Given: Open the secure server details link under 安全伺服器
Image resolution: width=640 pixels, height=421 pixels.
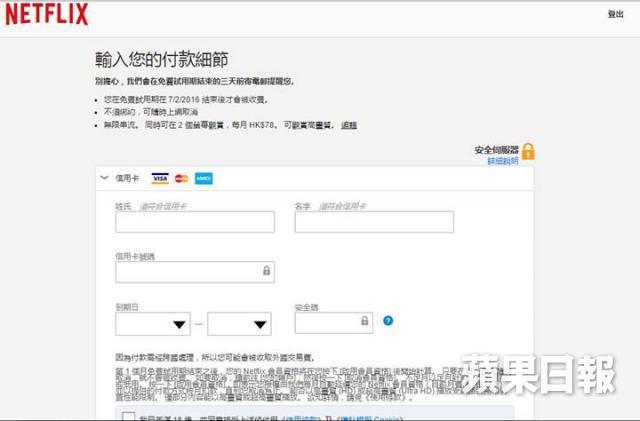Looking at the screenshot, I should [503, 161].
